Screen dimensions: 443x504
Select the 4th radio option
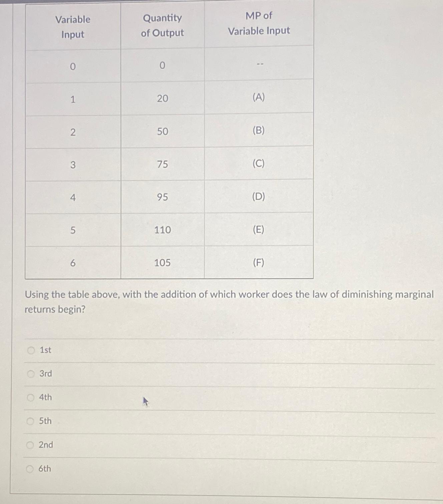(x=30, y=397)
